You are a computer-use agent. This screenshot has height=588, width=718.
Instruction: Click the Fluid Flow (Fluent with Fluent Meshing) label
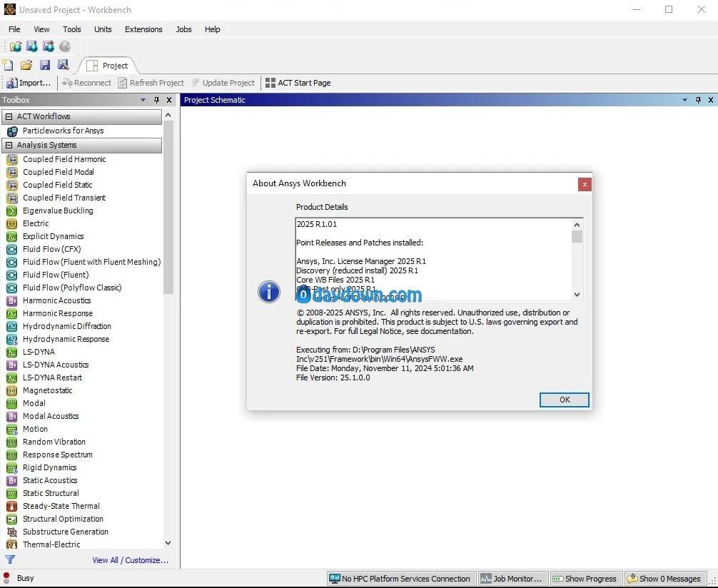tap(91, 262)
